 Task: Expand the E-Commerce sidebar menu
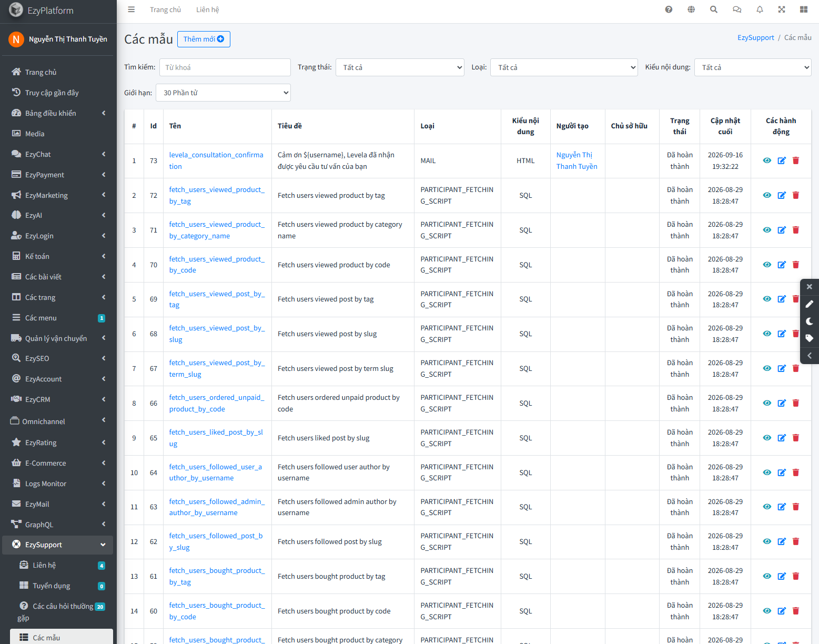(x=58, y=463)
